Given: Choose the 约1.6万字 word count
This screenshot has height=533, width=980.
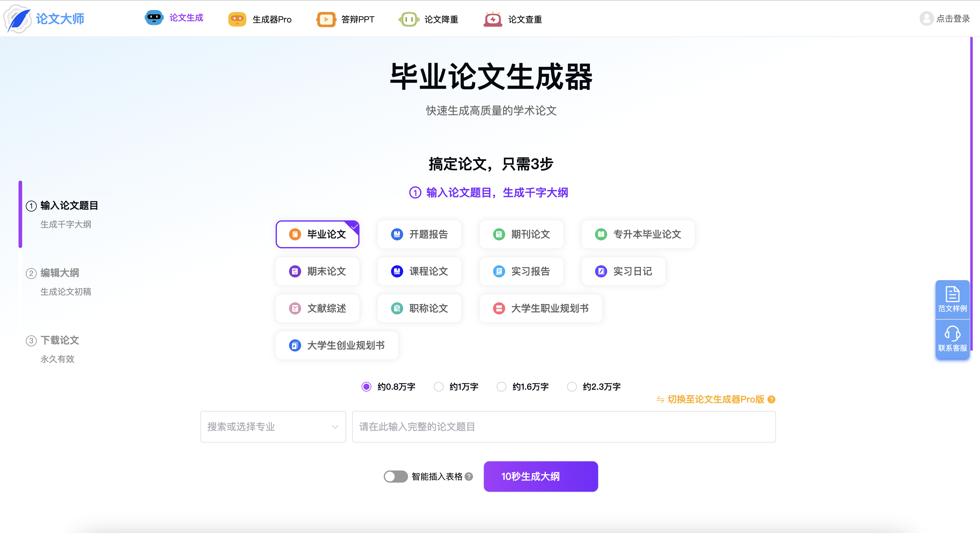Looking at the screenshot, I should [x=502, y=386].
